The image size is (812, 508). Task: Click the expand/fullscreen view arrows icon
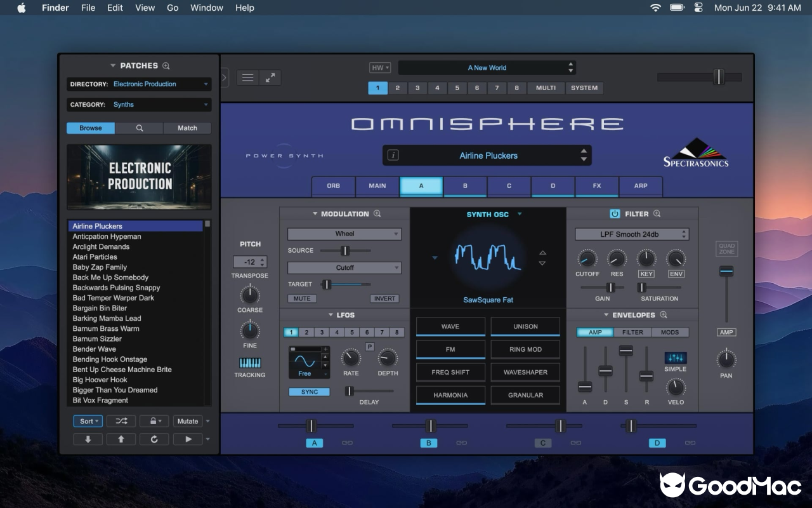coord(270,77)
